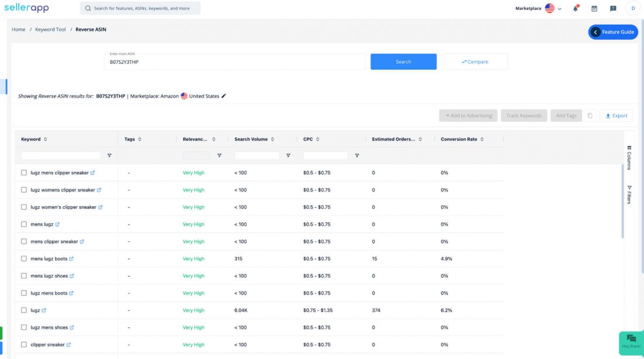Click the calendar icon in top bar

594,8
